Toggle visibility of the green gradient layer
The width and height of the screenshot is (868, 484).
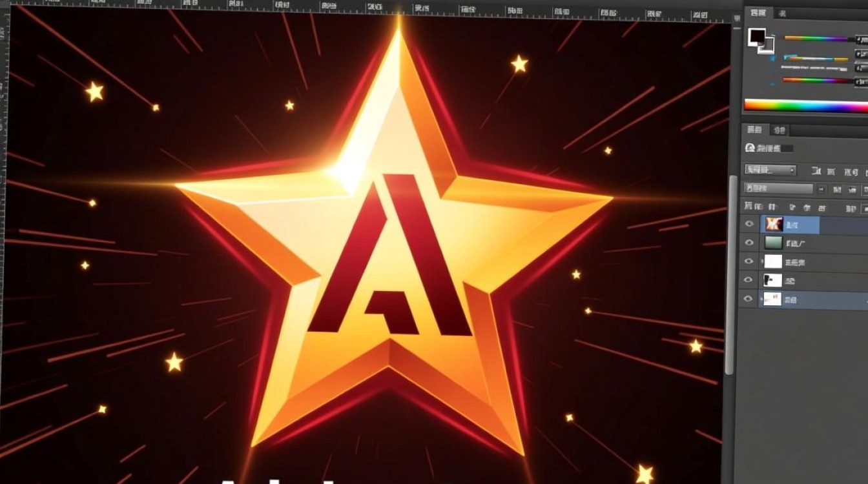tap(749, 243)
